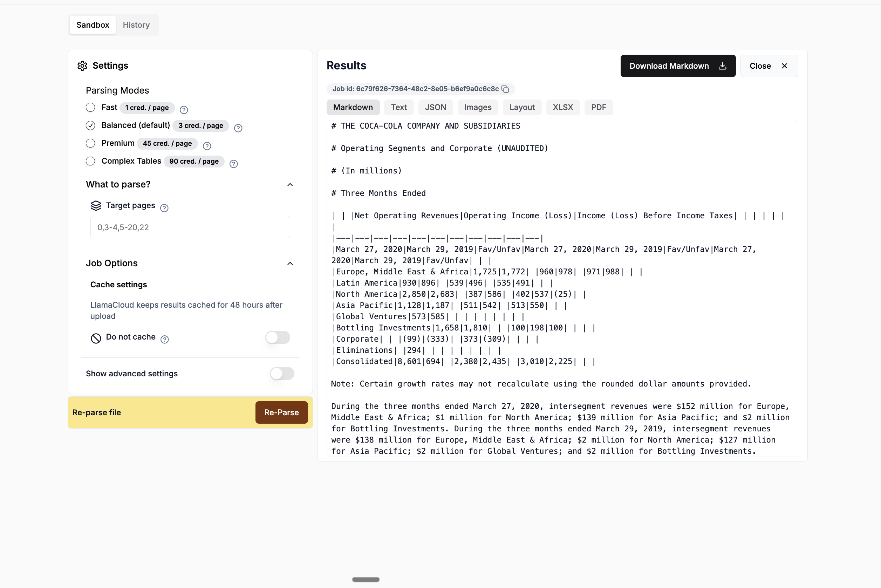Click the help icon beside Complex Tables
The height and width of the screenshot is (588, 881).
point(234,164)
